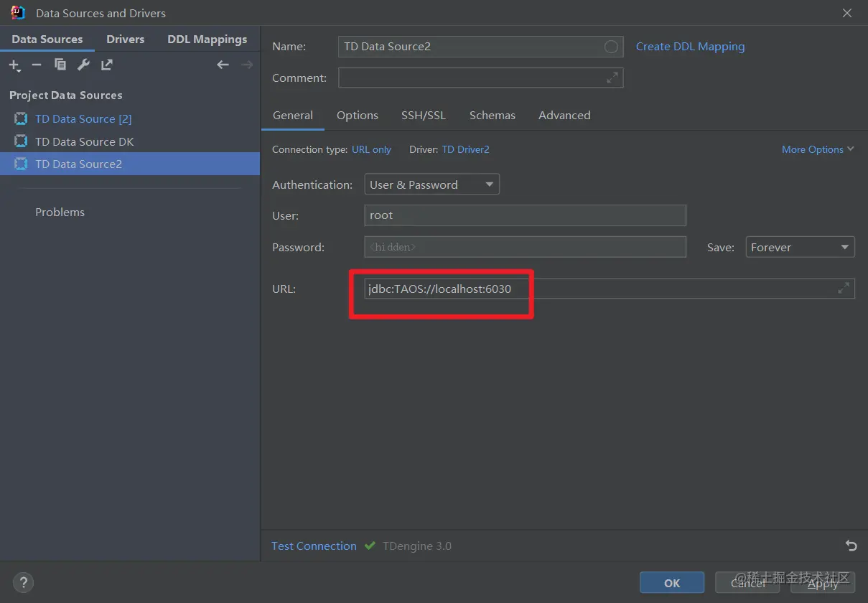Click into the User field containing root
Screen dimensions: 868x603
525,215
